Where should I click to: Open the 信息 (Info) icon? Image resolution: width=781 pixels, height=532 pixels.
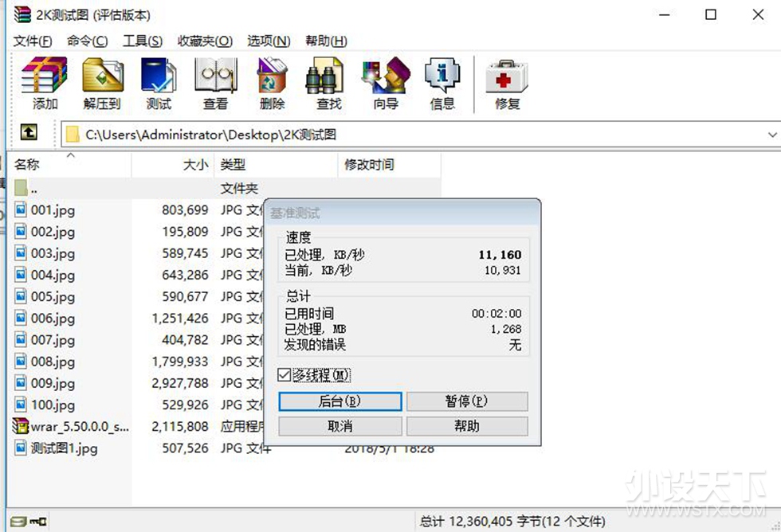442,83
